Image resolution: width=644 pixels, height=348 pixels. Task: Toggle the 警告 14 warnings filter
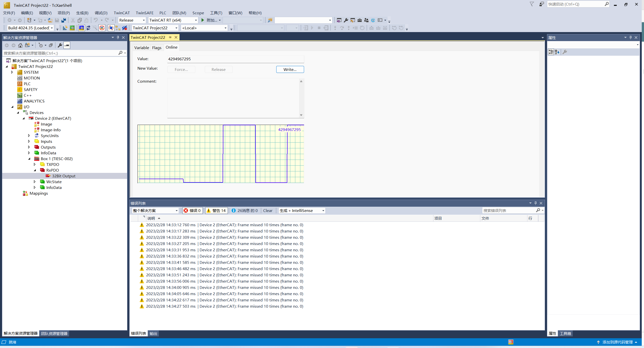click(x=216, y=210)
